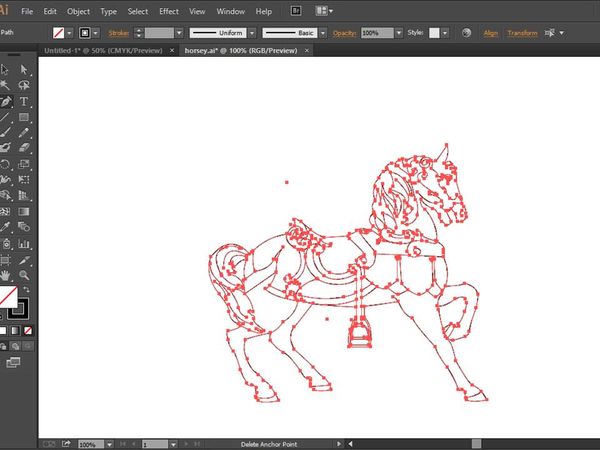Screen dimensions: 600x450
Task: Open the Transform panel link
Action: tap(522, 33)
